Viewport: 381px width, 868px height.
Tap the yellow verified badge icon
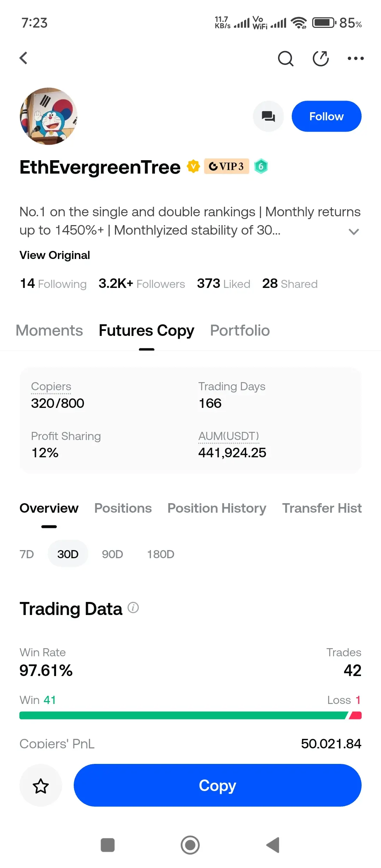click(193, 166)
